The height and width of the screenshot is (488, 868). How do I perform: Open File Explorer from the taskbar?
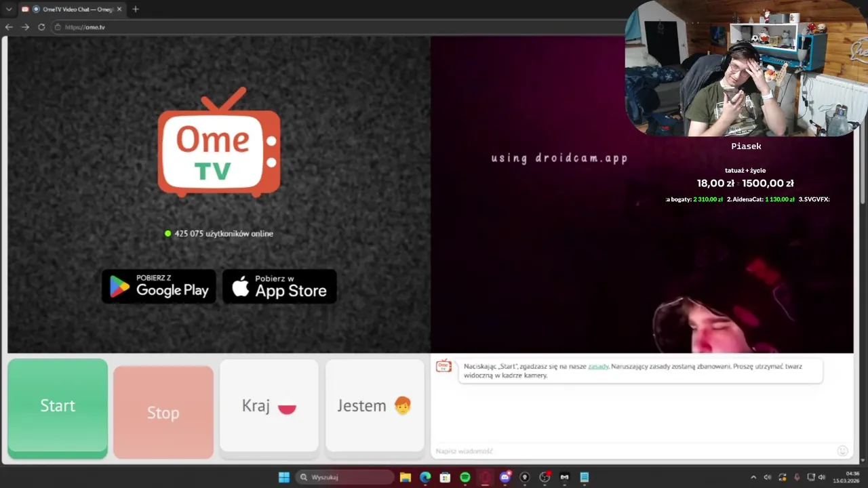tap(406, 477)
